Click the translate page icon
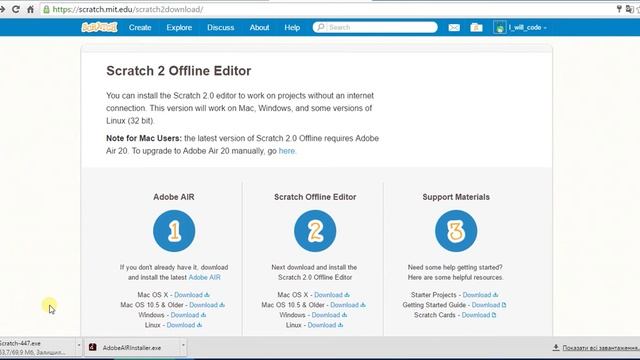 point(629,9)
